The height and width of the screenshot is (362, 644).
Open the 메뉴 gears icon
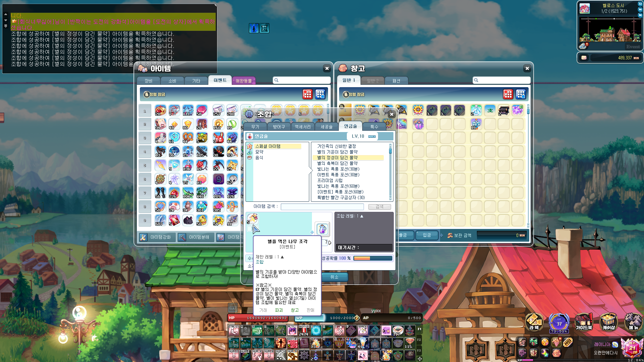coord(633,321)
